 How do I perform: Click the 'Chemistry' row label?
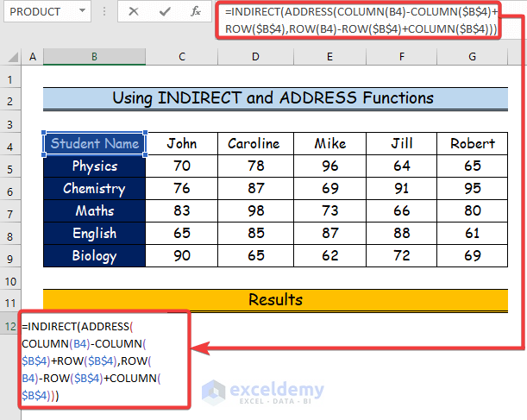94,189
